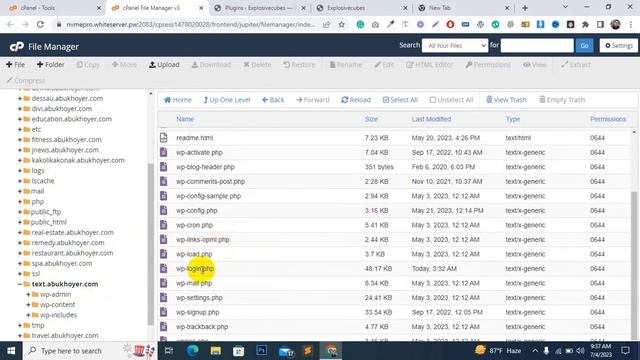Click the Move toolbar button
This screenshot has width=640, height=360.
click(x=124, y=64)
